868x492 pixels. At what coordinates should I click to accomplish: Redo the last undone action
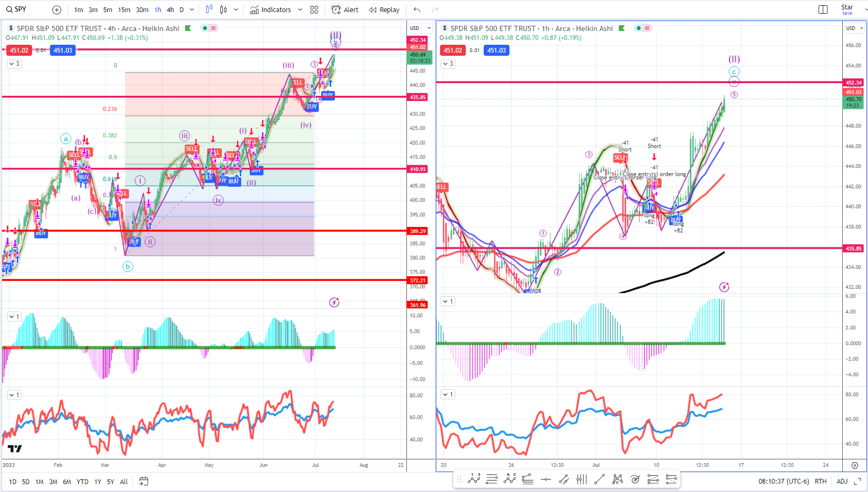tap(435, 9)
